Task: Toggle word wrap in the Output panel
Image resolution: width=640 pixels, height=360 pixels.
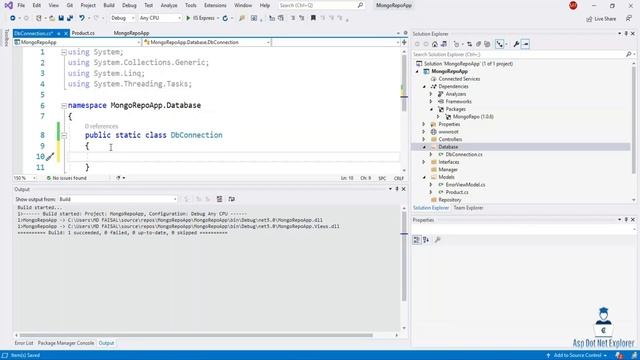Action: click(x=231, y=199)
